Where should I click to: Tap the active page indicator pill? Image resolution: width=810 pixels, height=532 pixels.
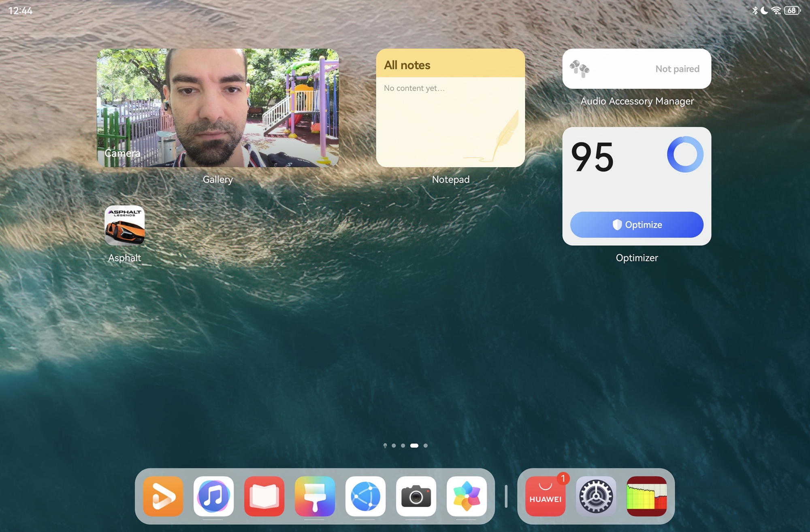[x=414, y=445]
